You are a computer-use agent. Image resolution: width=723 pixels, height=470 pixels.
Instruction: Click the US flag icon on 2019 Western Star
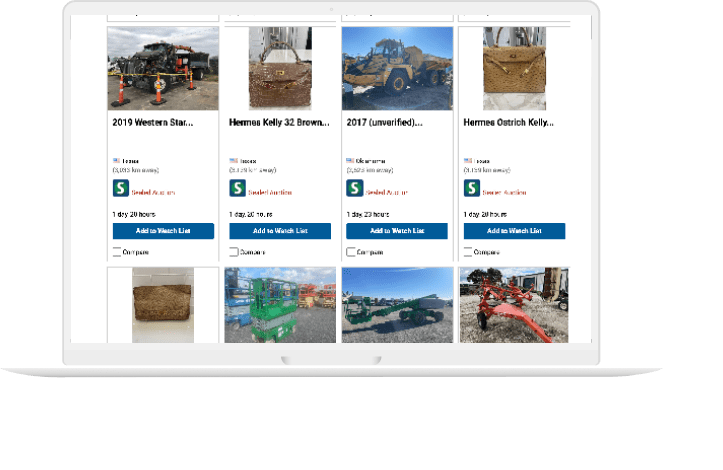[x=117, y=161]
